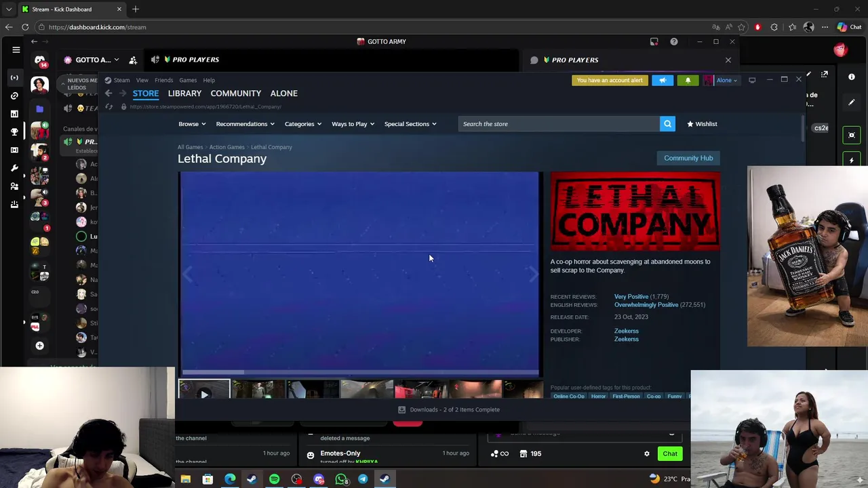868x488 pixels.
Task: Click Steam Big Picture monitor icon
Action: [752, 80]
